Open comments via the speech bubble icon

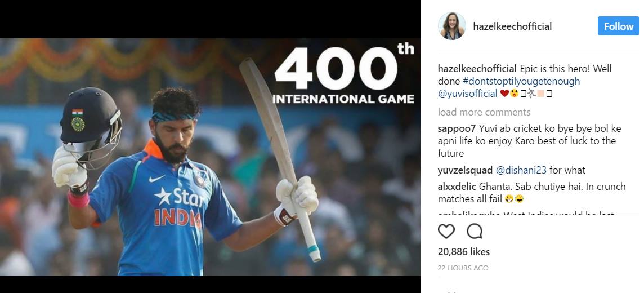point(475,232)
